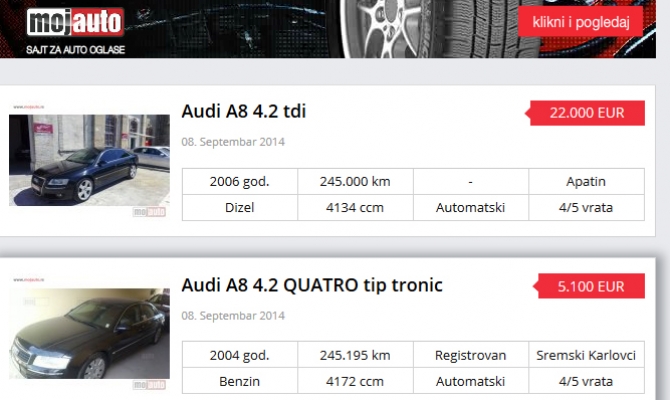
Task: Select the '2004 god.' year cell
Action: pos(239,355)
